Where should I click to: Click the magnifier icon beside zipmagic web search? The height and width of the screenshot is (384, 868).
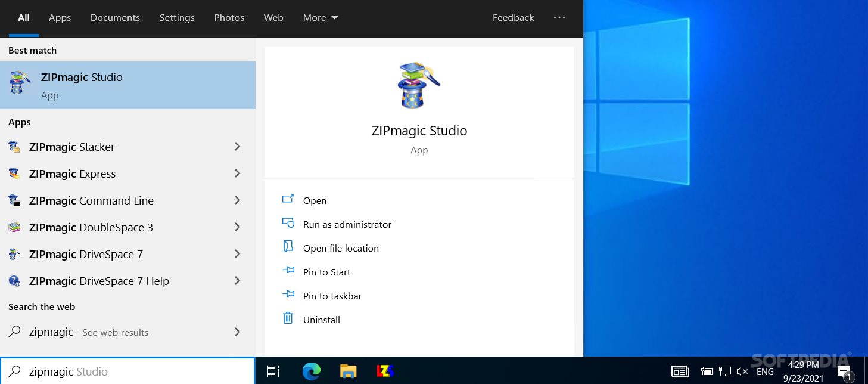point(15,332)
